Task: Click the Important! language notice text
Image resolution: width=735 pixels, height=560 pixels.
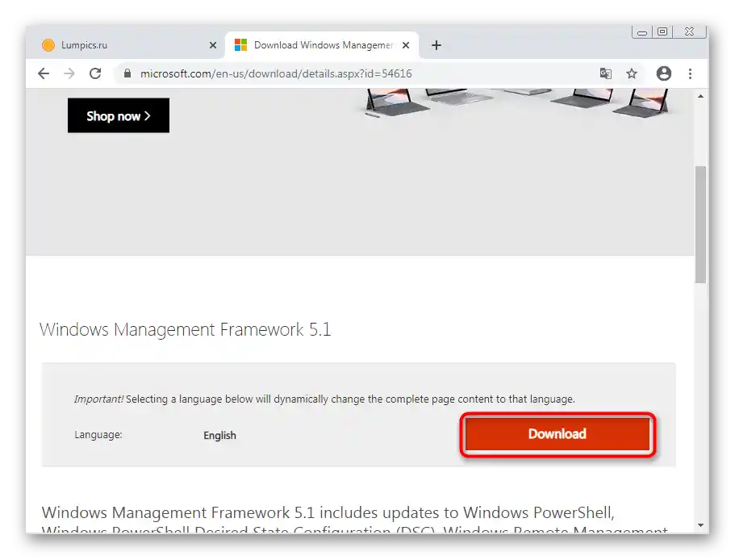Action: click(324, 399)
